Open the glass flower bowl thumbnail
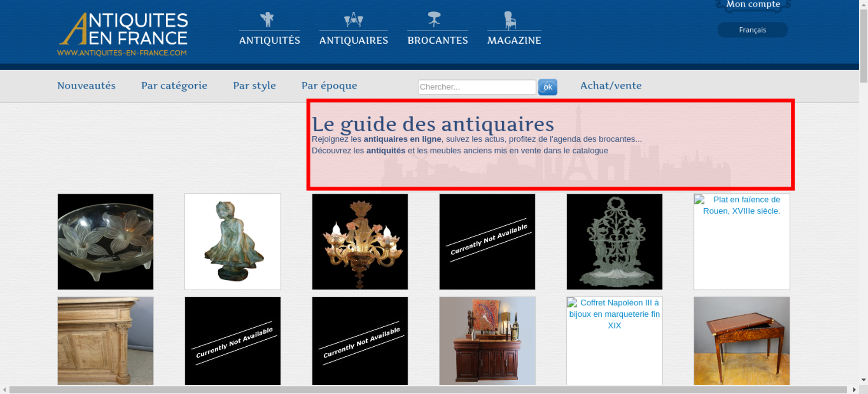 (105, 242)
